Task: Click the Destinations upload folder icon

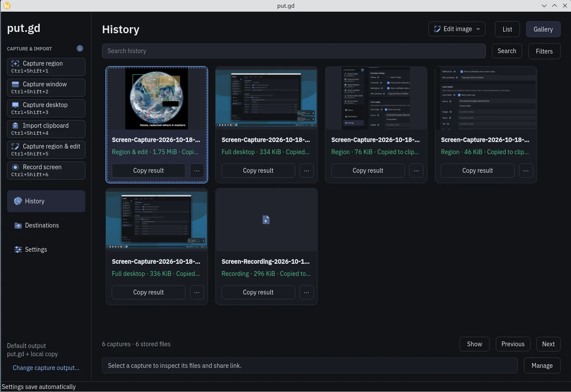Action: point(18,225)
